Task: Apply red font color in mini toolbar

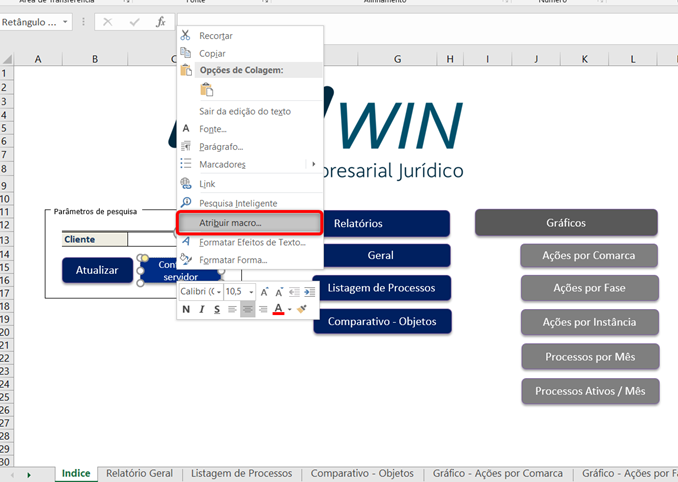Action: pyautogui.click(x=278, y=309)
